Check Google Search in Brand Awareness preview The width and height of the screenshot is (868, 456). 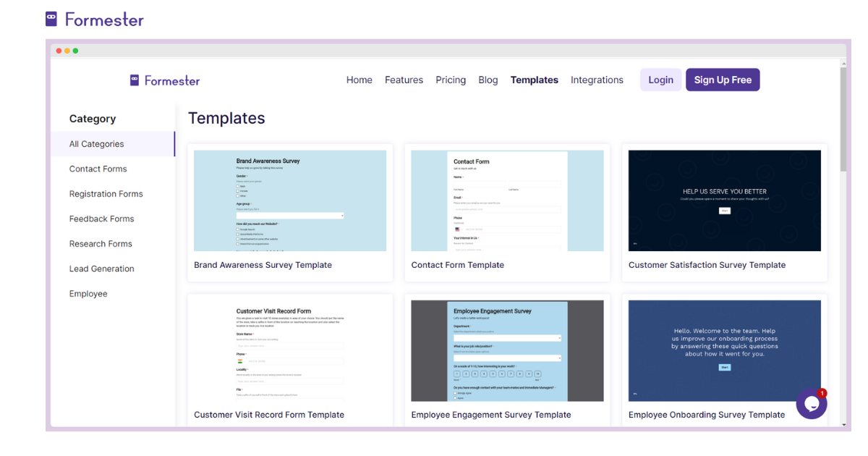[238, 229]
